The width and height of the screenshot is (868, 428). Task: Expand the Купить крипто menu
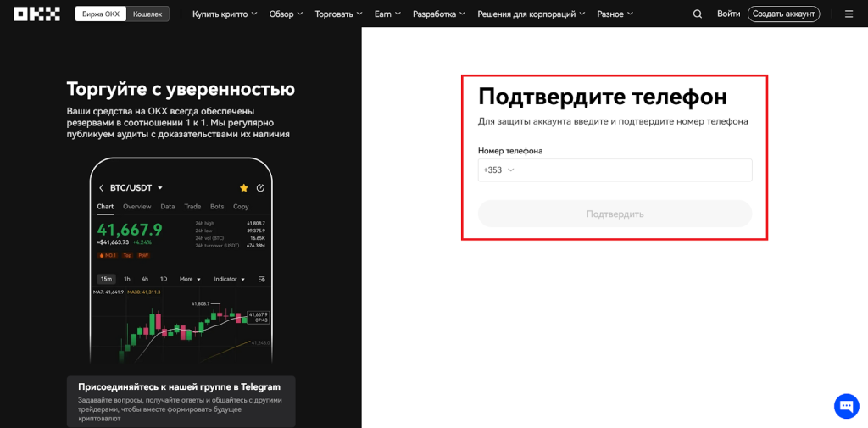tap(224, 14)
